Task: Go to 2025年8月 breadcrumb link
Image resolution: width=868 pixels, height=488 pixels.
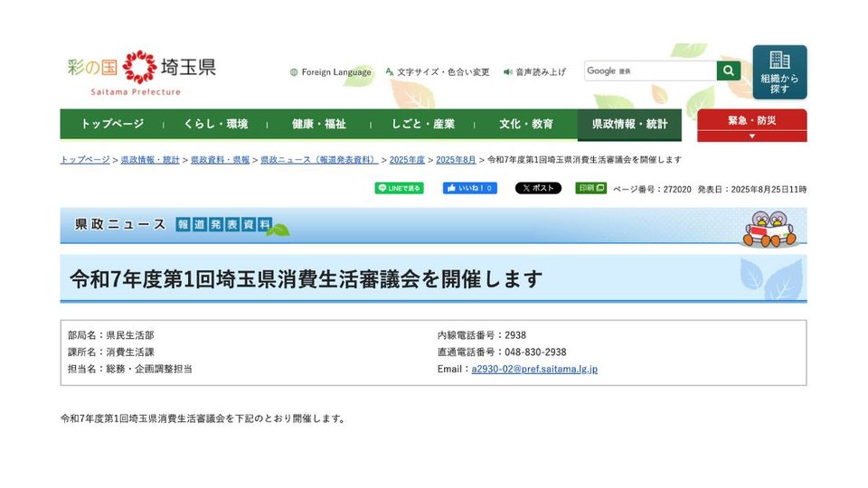Action: (456, 160)
